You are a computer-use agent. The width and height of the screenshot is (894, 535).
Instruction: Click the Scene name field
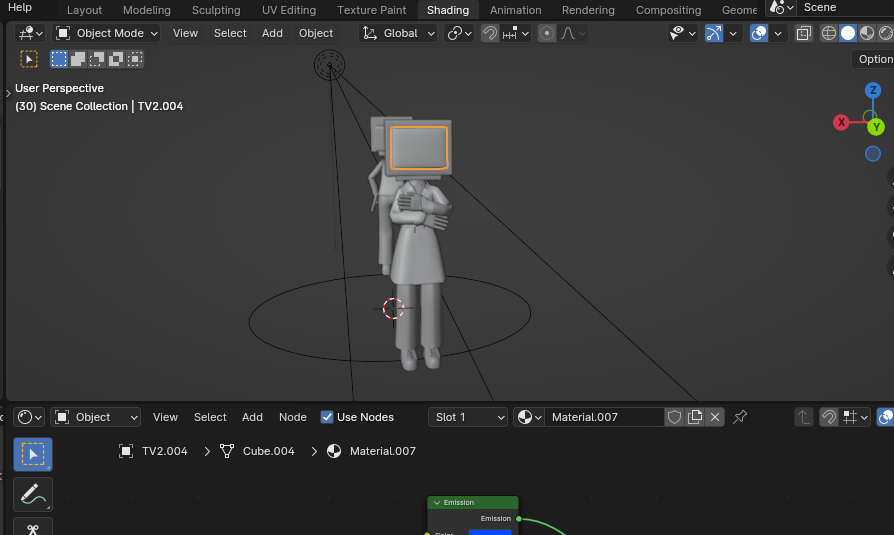[x=846, y=7]
